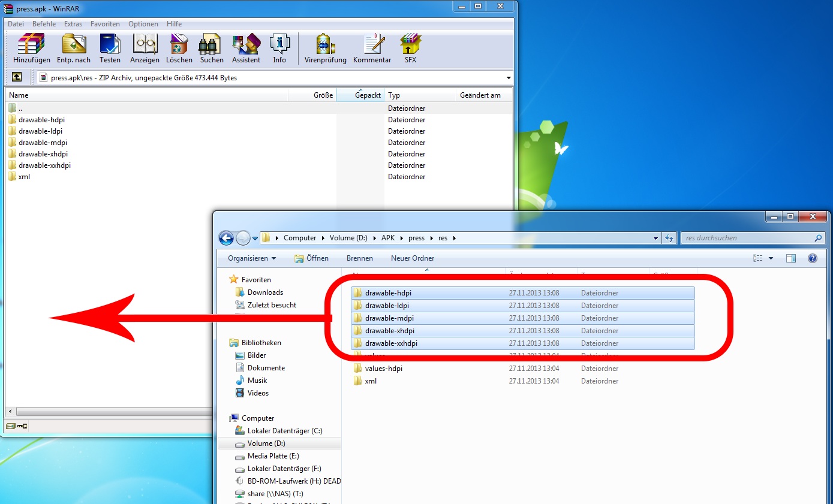Open the Favoriten menu in WinRAR
833x504 pixels.
click(105, 24)
